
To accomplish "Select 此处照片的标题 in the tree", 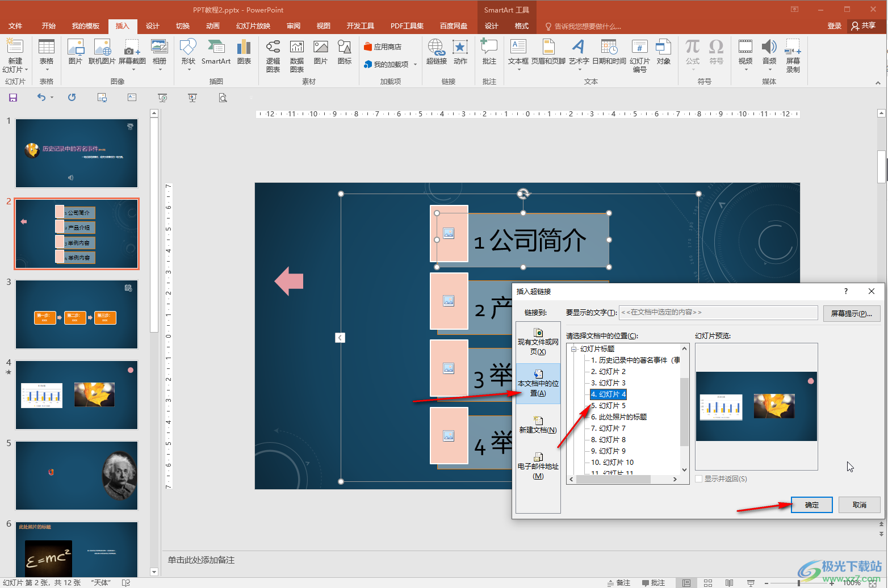I will 619,417.
